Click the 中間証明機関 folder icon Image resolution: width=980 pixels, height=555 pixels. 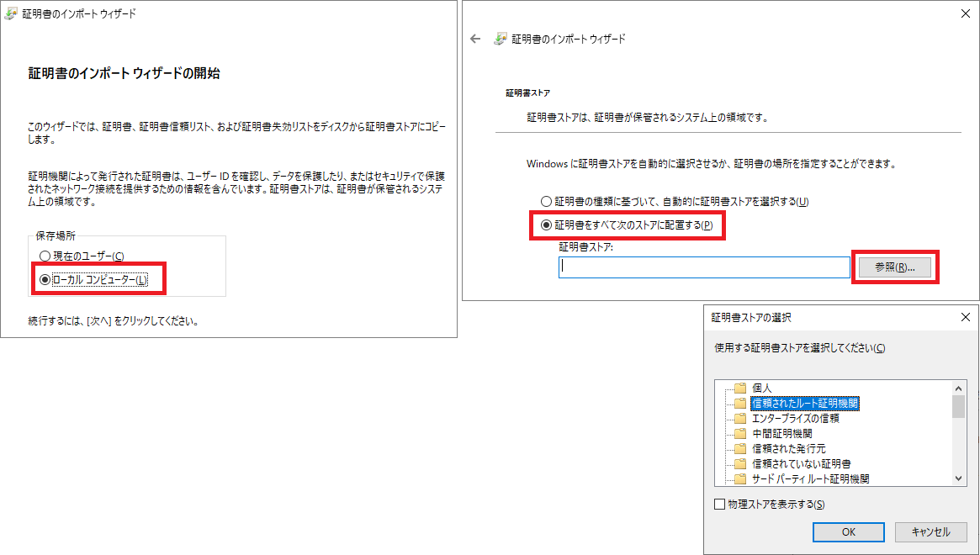[740, 433]
